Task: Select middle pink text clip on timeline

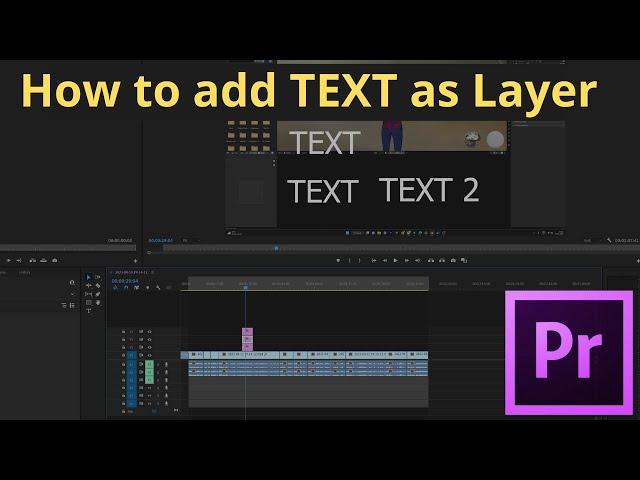Action: [247, 339]
